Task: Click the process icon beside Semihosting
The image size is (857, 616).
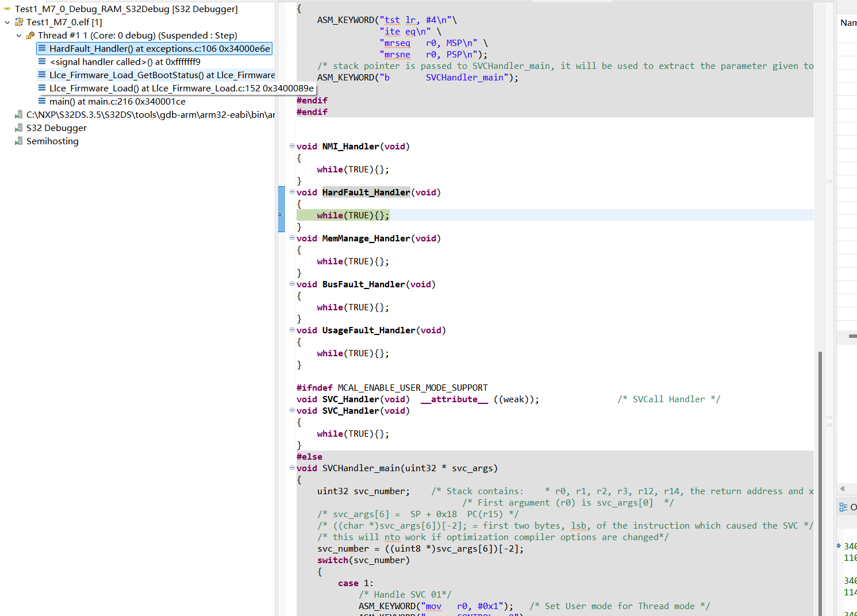Action: click(x=19, y=141)
